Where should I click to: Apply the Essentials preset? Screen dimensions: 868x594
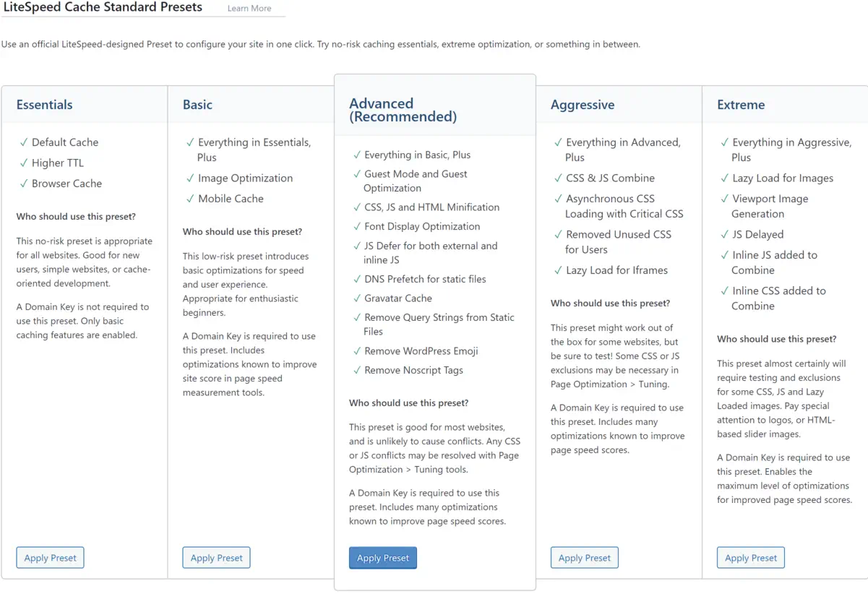[x=50, y=557]
